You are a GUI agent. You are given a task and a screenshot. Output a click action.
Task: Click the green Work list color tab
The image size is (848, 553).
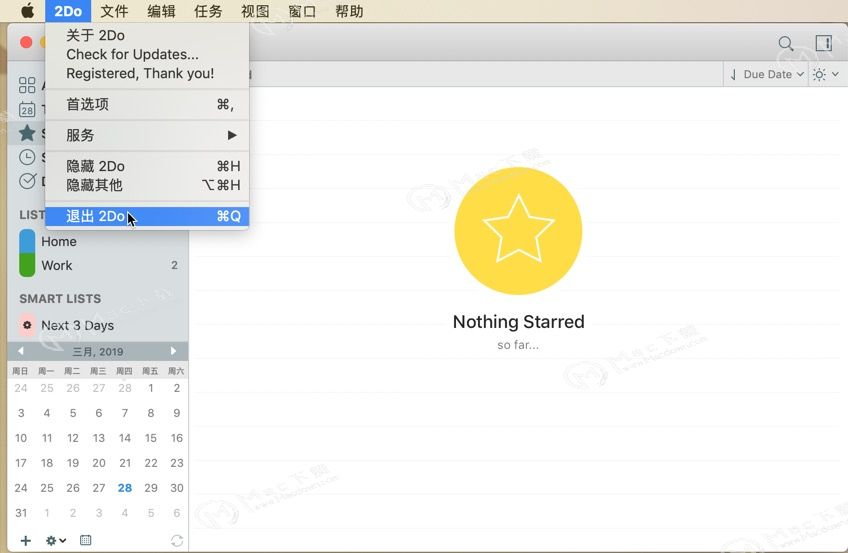point(27,265)
